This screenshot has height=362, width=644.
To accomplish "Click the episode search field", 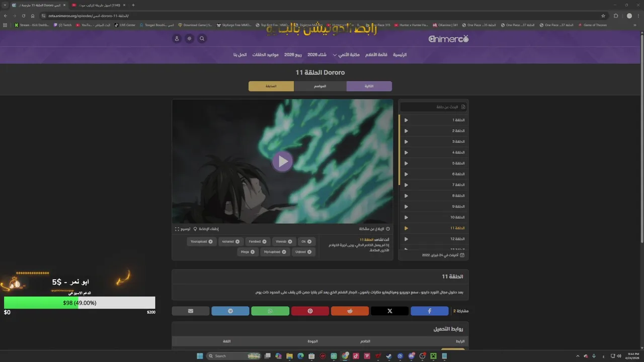I will click(x=434, y=107).
